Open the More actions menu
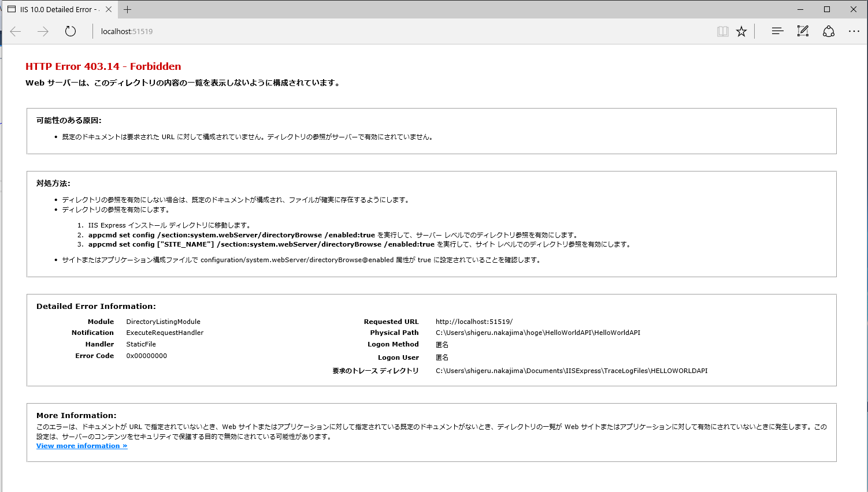 854,31
